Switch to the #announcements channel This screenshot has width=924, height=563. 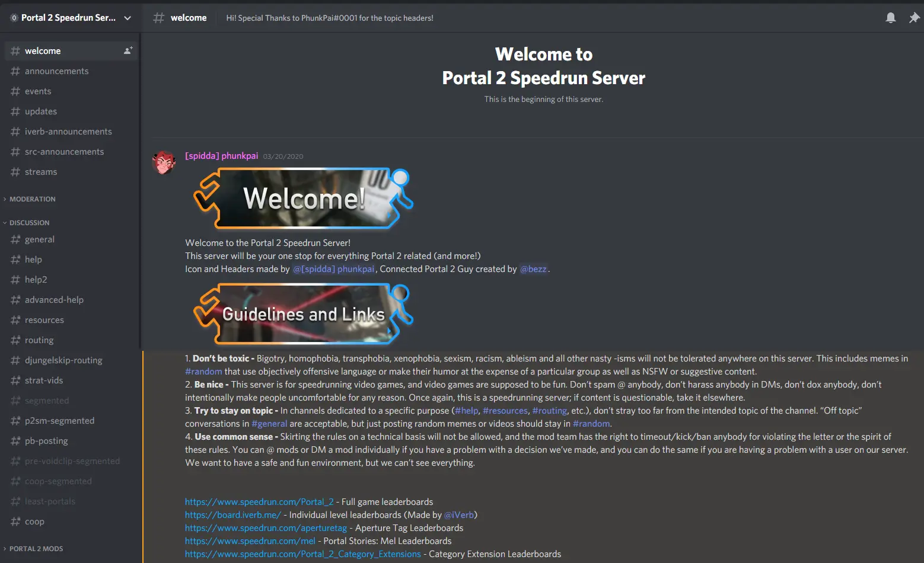[57, 71]
